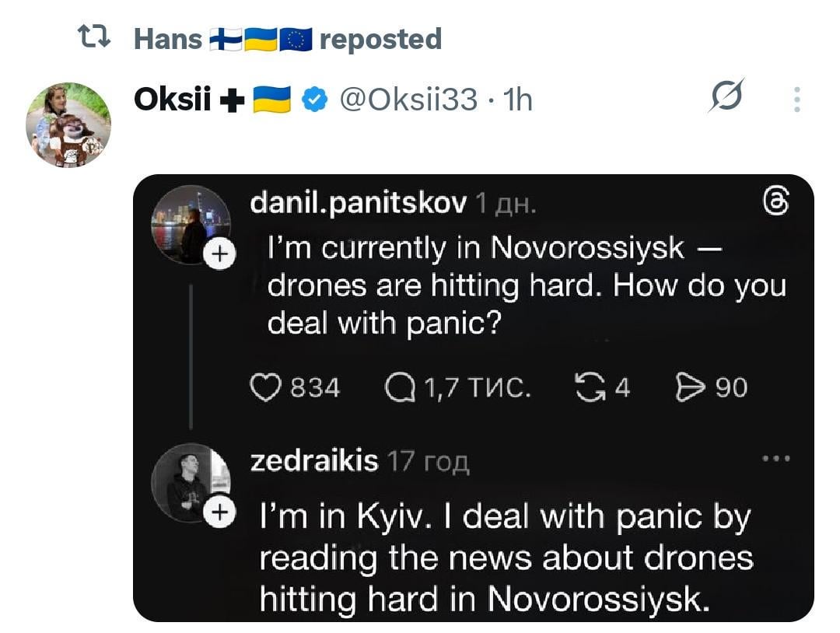Viewport: 840px width, 633px height.
Task: Follow zedraikis using the plus badge
Action: click(220, 512)
